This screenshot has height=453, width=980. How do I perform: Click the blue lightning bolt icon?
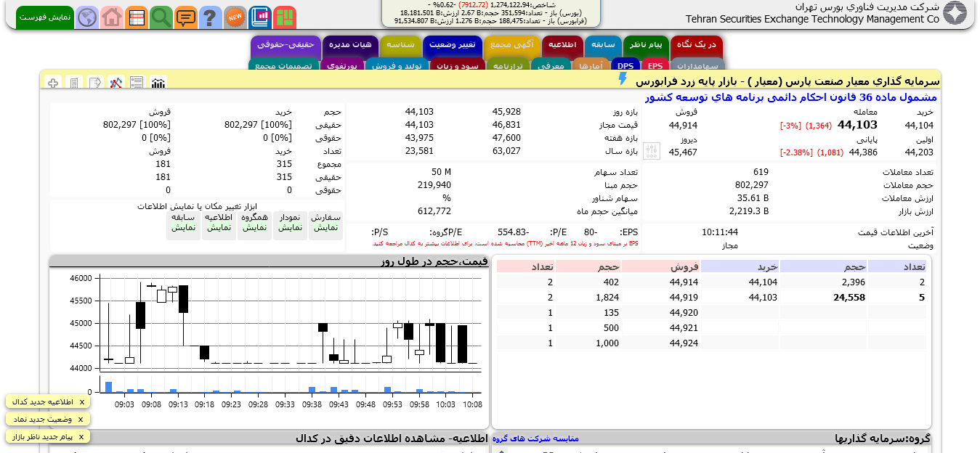click(623, 79)
